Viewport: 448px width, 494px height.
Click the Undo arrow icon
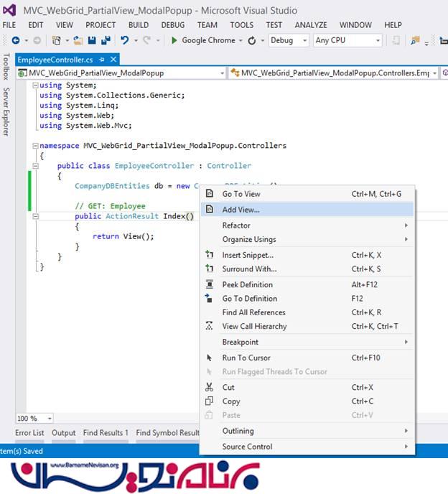point(125,41)
